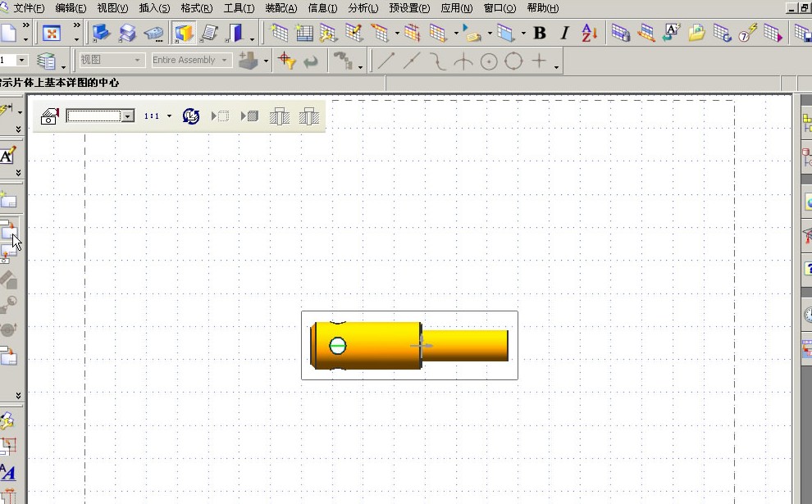Open the 格式(R) menu
Image resolution: width=812 pixels, height=504 pixels.
(197, 8)
